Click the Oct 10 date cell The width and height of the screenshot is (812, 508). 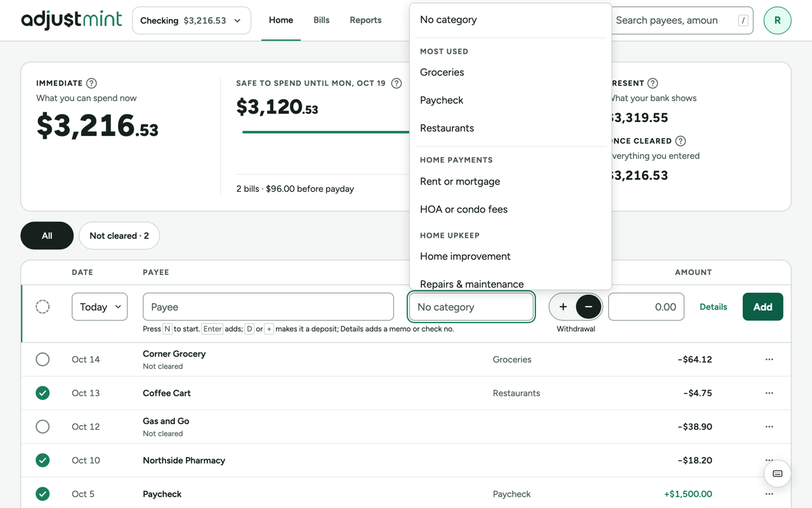[86, 460]
